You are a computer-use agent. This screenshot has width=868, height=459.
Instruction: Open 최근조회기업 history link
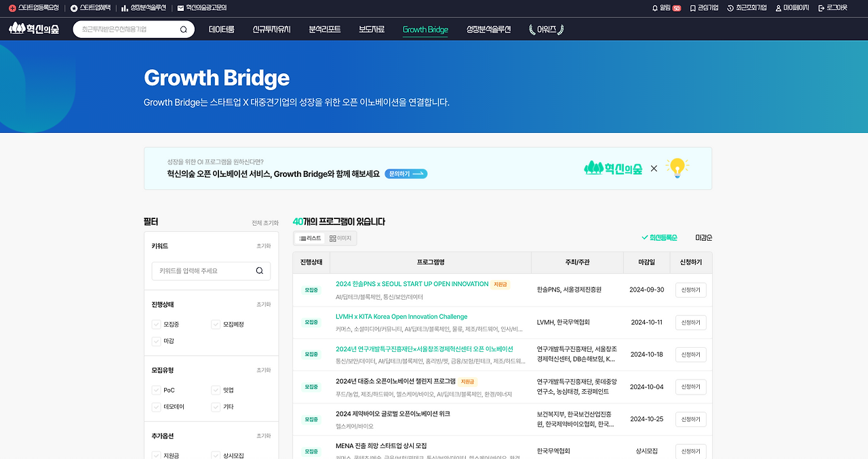[747, 8]
